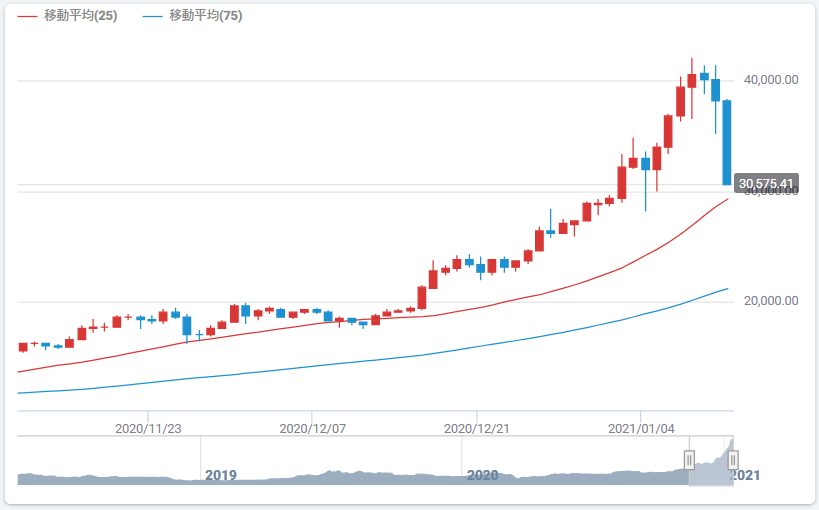The image size is (819, 510).
Task: Toggle the 移動平均(75) legend entry
Action: (x=193, y=16)
